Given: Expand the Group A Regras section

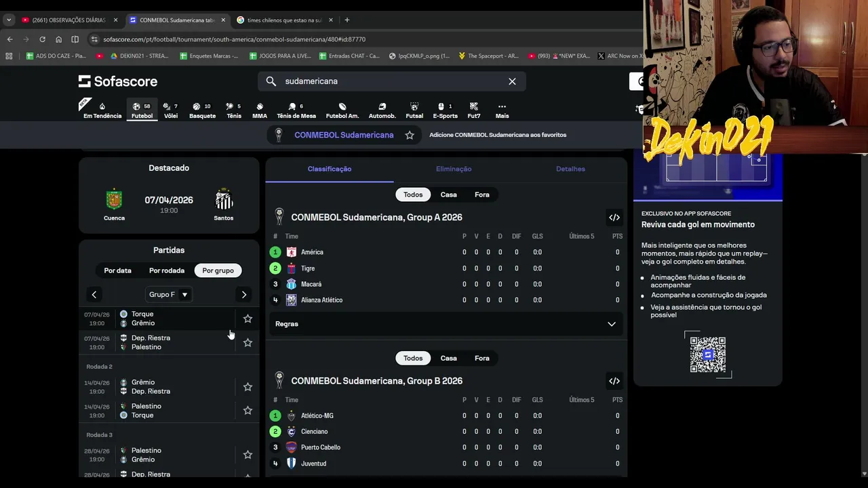Looking at the screenshot, I should (x=446, y=324).
